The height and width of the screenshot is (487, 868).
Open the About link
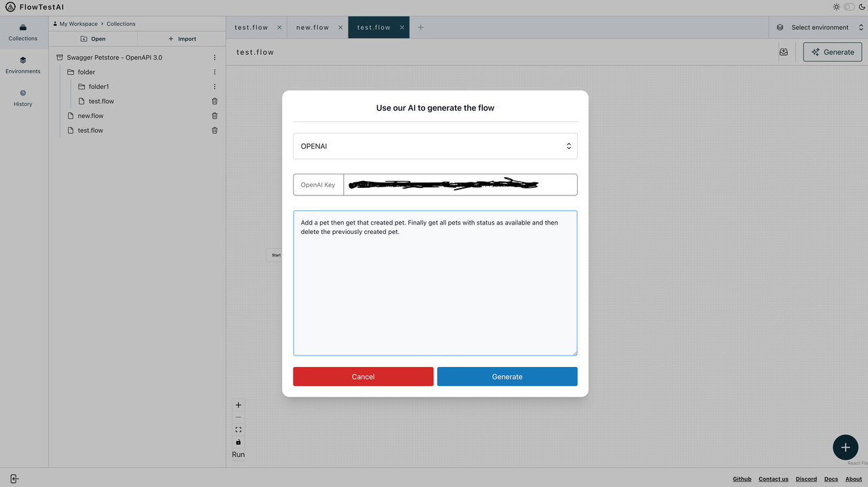pos(853,479)
